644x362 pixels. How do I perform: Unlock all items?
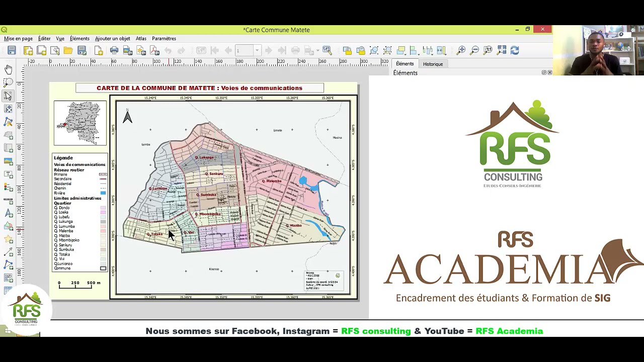pyautogui.click(x=361, y=50)
